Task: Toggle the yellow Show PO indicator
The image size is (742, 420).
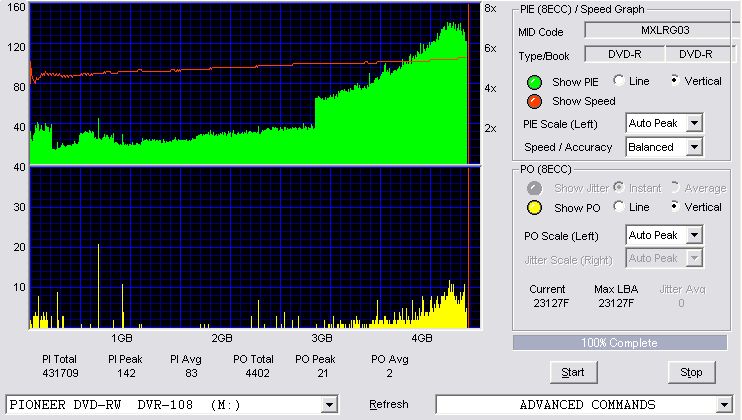Action: [x=534, y=208]
